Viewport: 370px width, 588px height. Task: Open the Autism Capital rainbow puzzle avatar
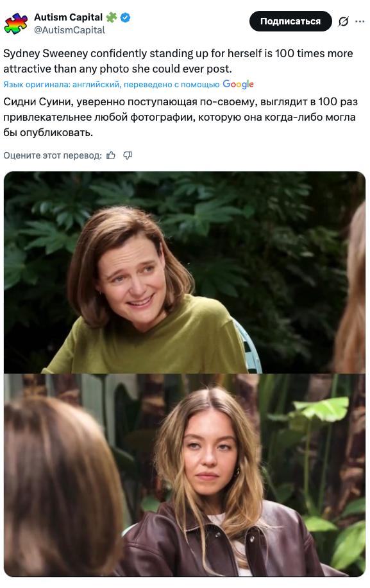[x=16, y=23]
